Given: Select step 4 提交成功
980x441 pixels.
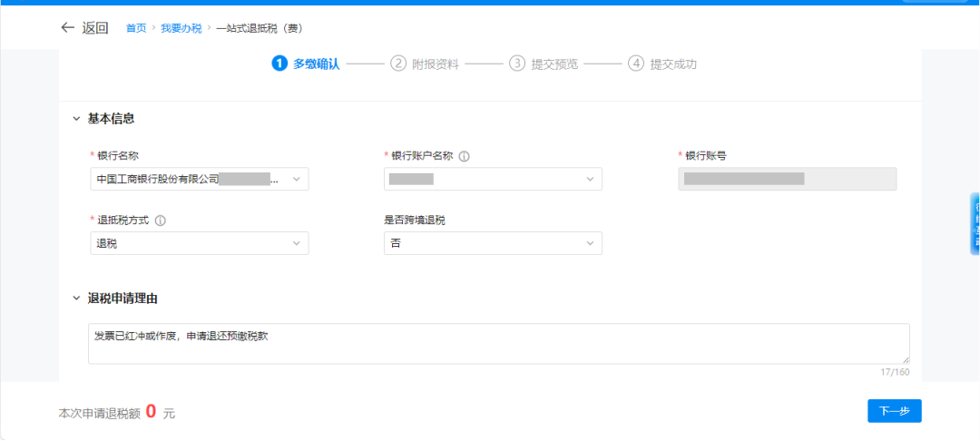Looking at the screenshot, I should tap(662, 64).
